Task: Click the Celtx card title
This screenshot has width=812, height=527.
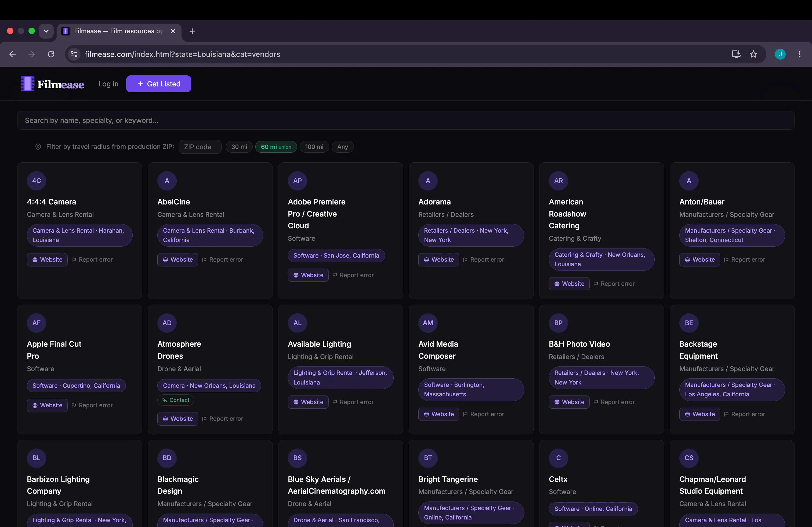Action: pos(558,479)
